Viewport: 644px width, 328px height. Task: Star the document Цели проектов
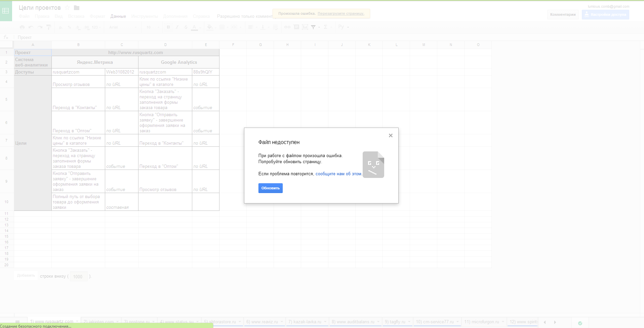pyautogui.click(x=67, y=8)
